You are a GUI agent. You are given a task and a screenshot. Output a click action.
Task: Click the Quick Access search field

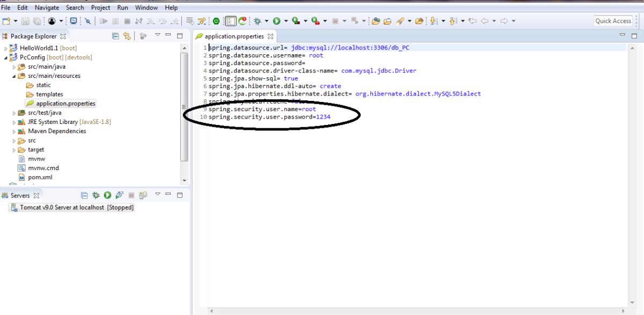(613, 21)
